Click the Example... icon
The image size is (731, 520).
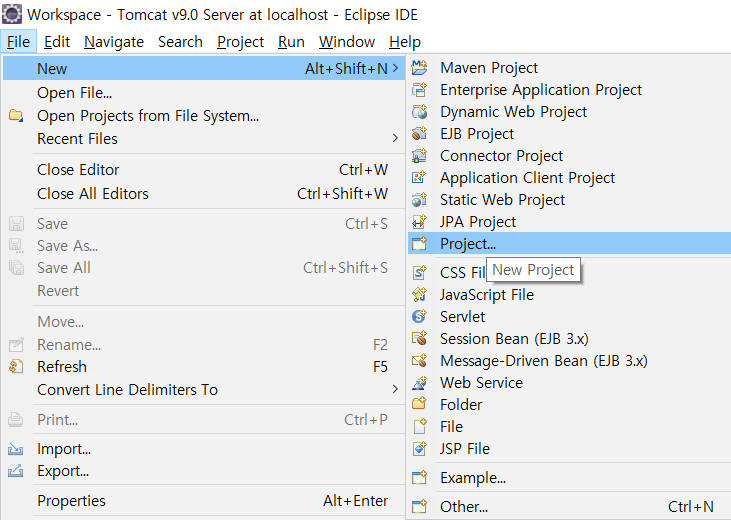[419, 478]
